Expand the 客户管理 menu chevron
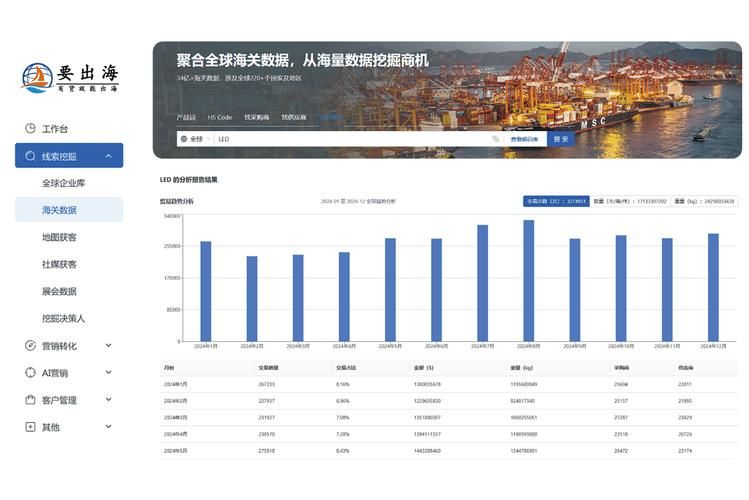 click(108, 400)
